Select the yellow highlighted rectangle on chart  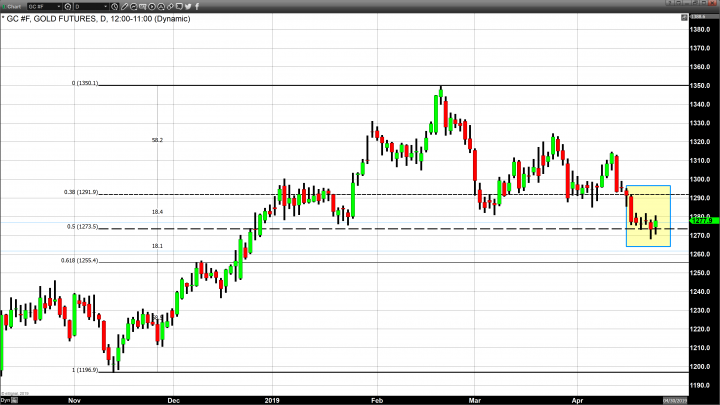pos(649,215)
